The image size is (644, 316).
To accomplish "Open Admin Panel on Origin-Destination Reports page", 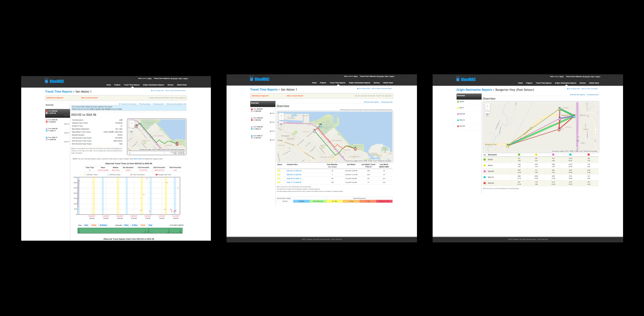I will (594, 83).
